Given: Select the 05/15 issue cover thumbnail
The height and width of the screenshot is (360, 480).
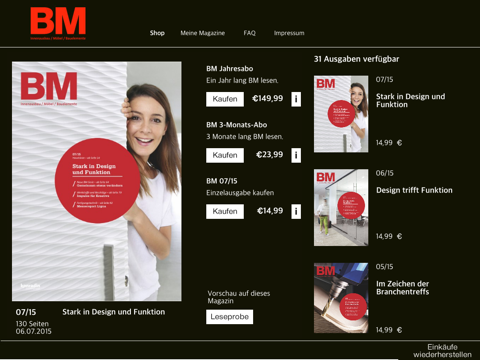Looking at the screenshot, I should pyautogui.click(x=341, y=298).
